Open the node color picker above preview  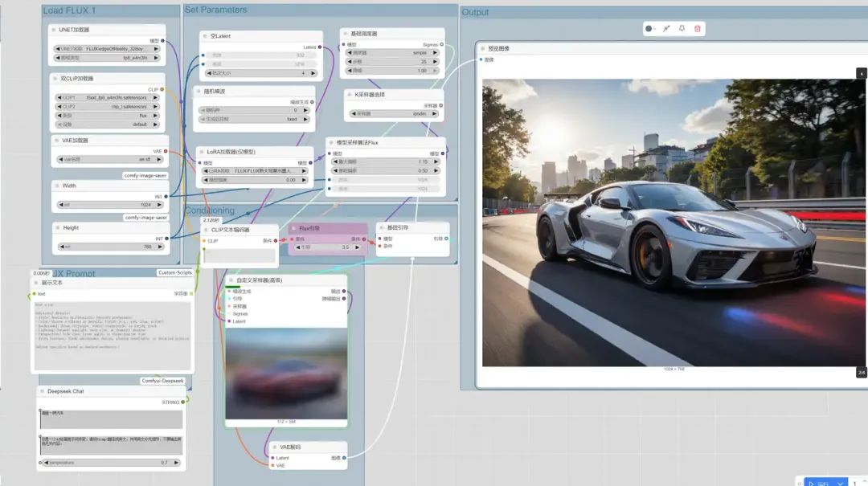click(650, 29)
